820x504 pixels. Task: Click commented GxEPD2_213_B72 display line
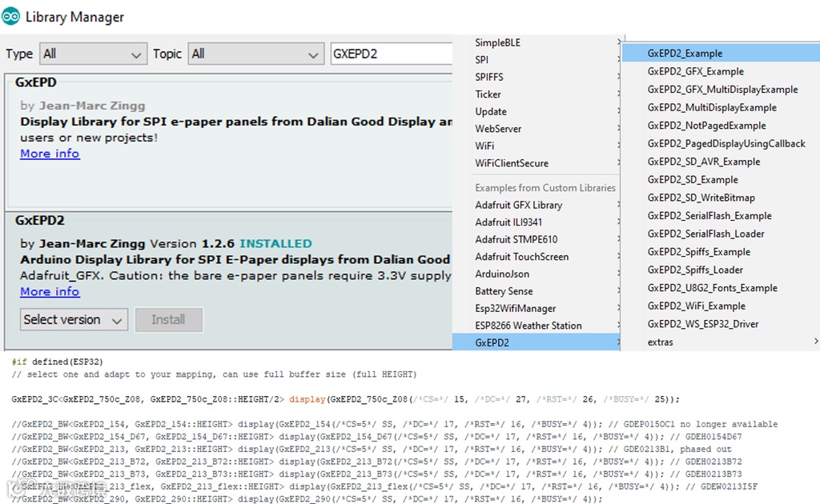click(376, 462)
